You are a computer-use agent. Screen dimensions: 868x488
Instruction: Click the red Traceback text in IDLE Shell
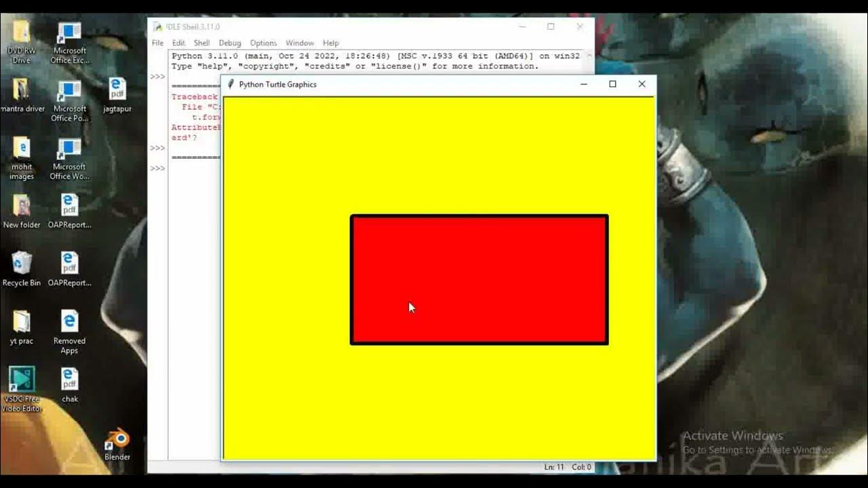(195, 97)
